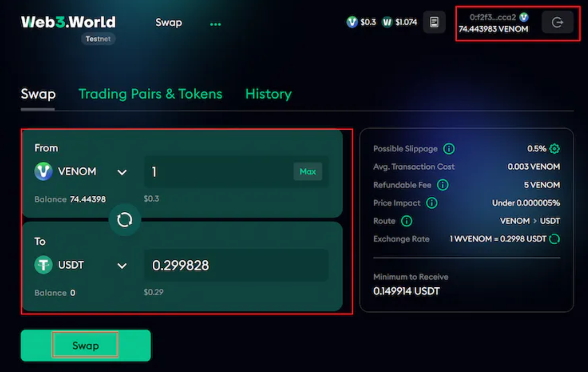588x372 pixels.
Task: Click the wallet logout icon
Action: [557, 22]
